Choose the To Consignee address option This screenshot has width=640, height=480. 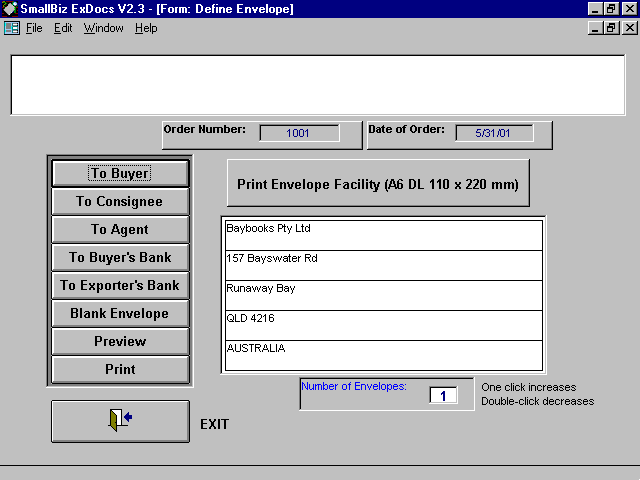[x=120, y=201]
